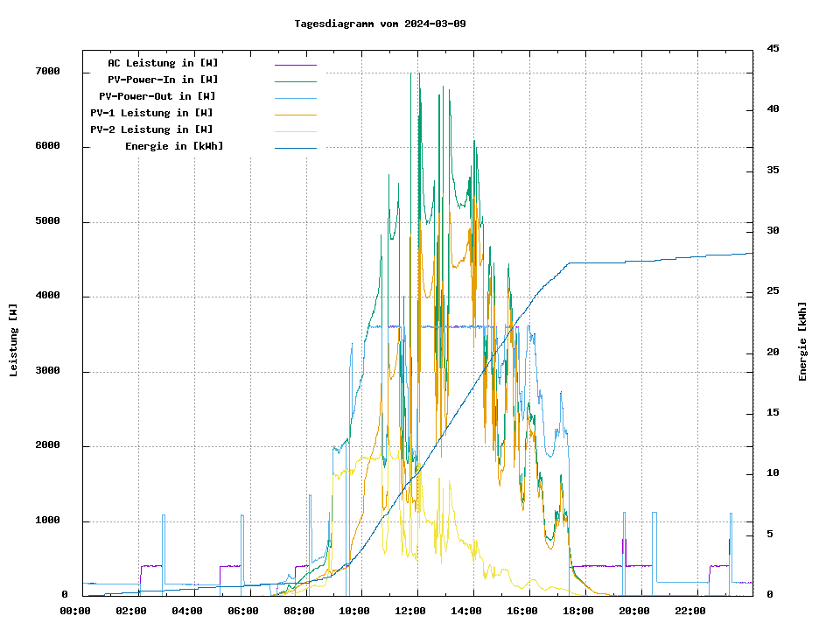This screenshot has height=630, width=840.
Task: Select the Energie in [kWh] legend label
Action: pyautogui.click(x=174, y=146)
